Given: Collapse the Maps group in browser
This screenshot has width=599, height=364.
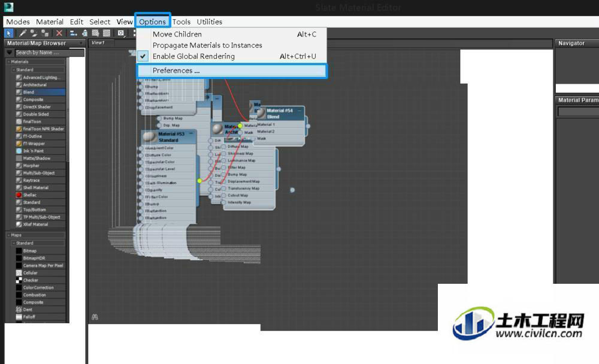Looking at the screenshot, I should (8, 235).
